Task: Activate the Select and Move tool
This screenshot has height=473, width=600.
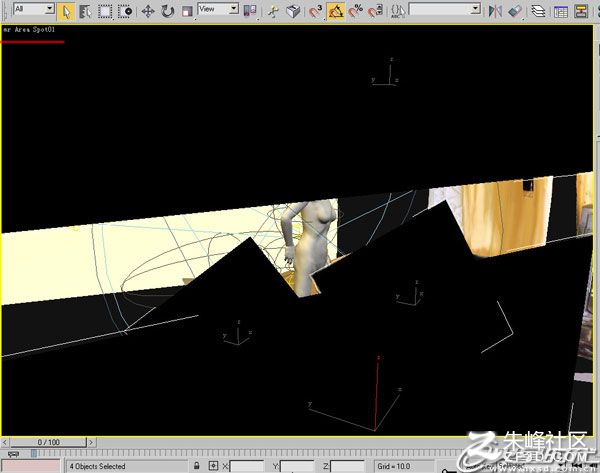Action: click(x=148, y=12)
